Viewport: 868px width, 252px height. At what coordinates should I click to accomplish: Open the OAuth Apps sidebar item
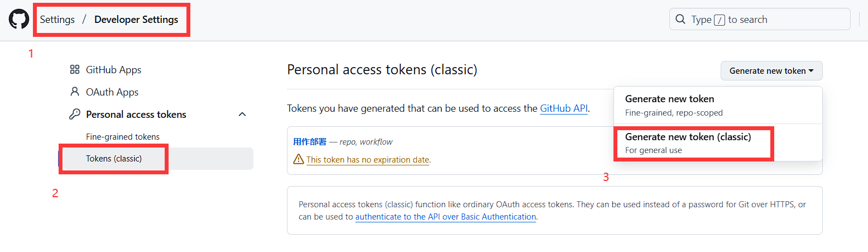tap(112, 92)
